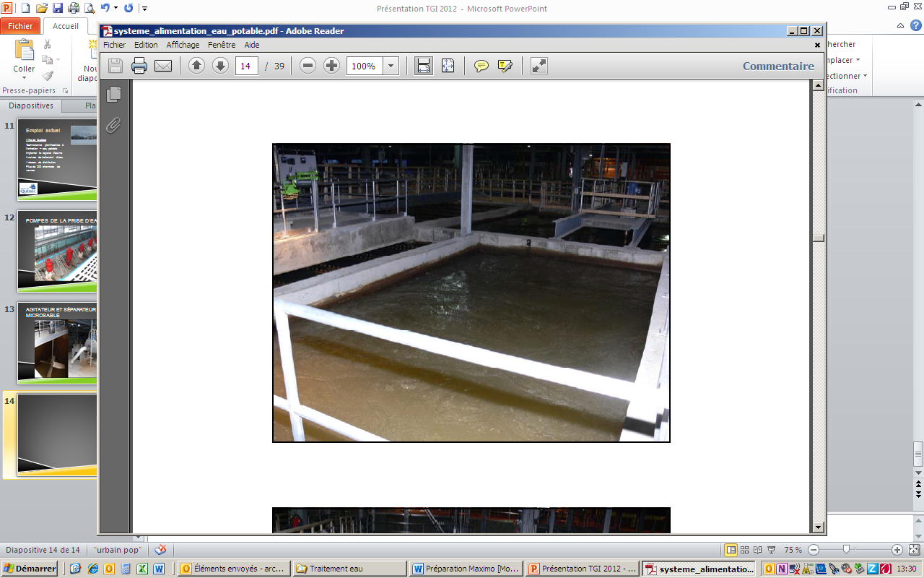This screenshot has height=578, width=924.
Task: Go to previous page with up arrow button
Action: pos(196,66)
